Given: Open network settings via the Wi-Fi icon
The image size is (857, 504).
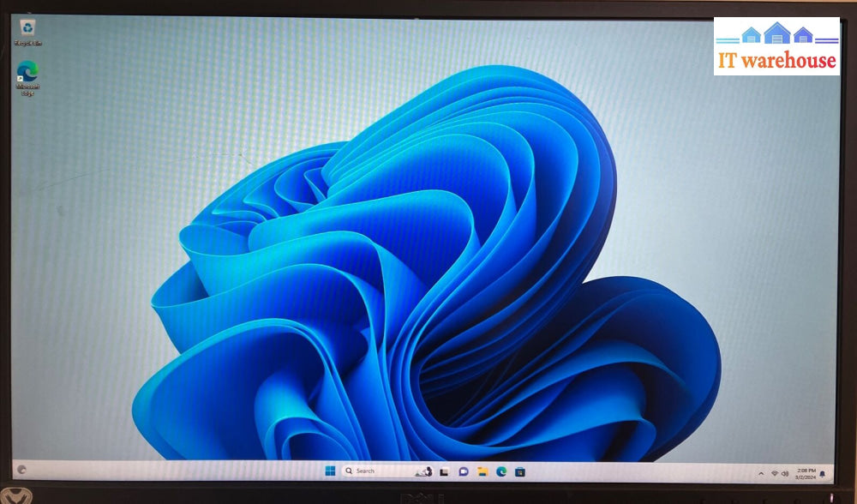Looking at the screenshot, I should (774, 473).
